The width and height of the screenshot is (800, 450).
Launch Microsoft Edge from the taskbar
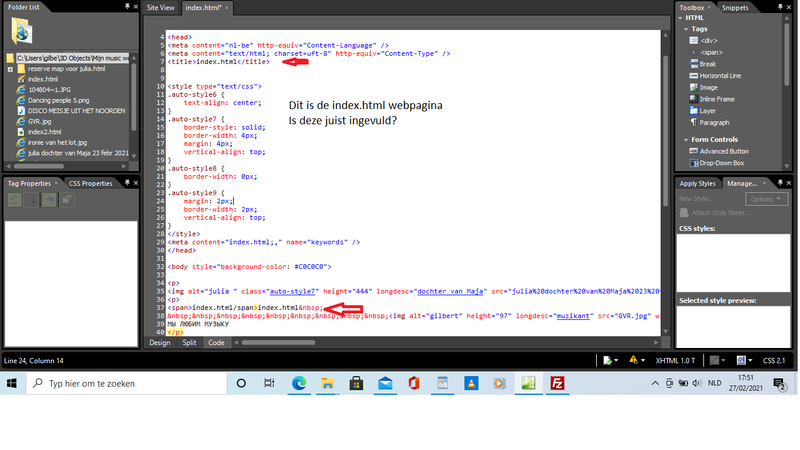pos(299,383)
